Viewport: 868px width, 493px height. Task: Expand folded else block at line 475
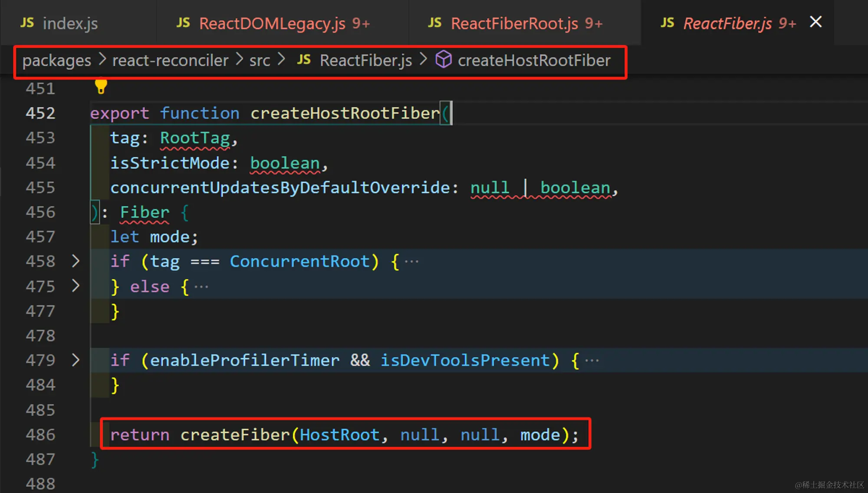(x=76, y=286)
